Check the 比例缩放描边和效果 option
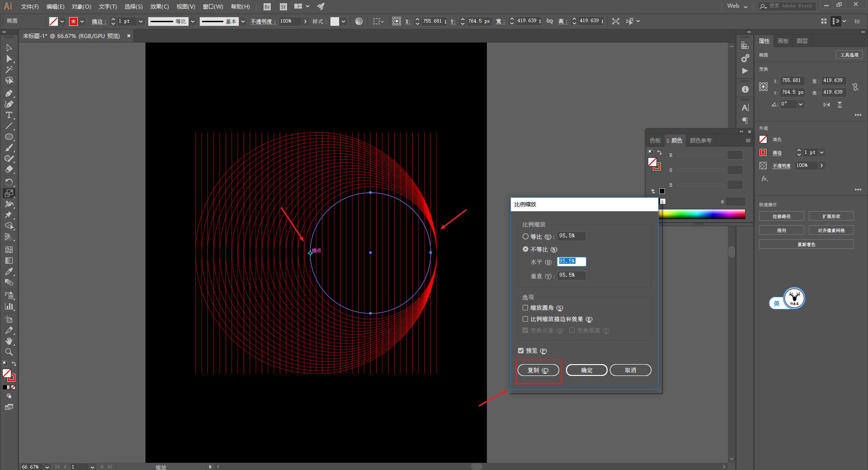The image size is (868, 470). 525,319
